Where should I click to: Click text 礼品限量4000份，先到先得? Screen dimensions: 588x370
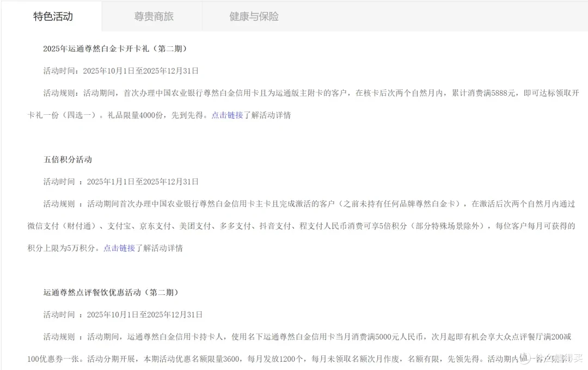pyautogui.click(x=155, y=115)
